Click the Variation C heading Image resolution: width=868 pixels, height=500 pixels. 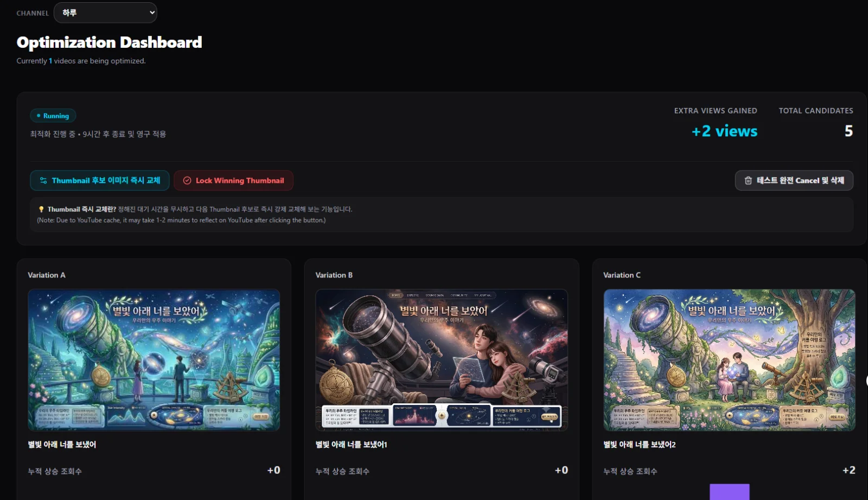point(622,275)
